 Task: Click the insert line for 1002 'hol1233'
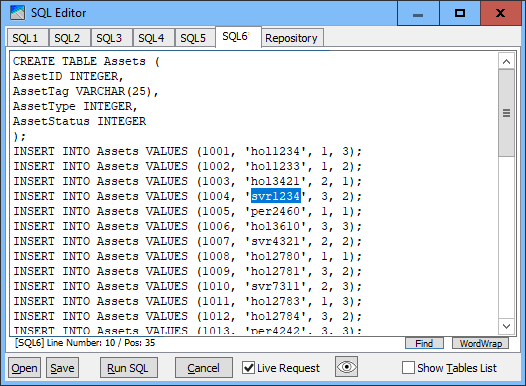188,166
